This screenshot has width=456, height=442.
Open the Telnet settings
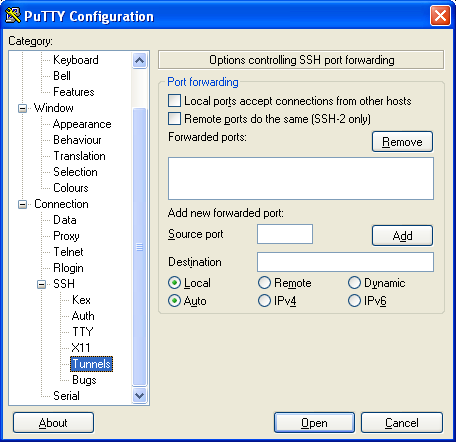(68, 252)
